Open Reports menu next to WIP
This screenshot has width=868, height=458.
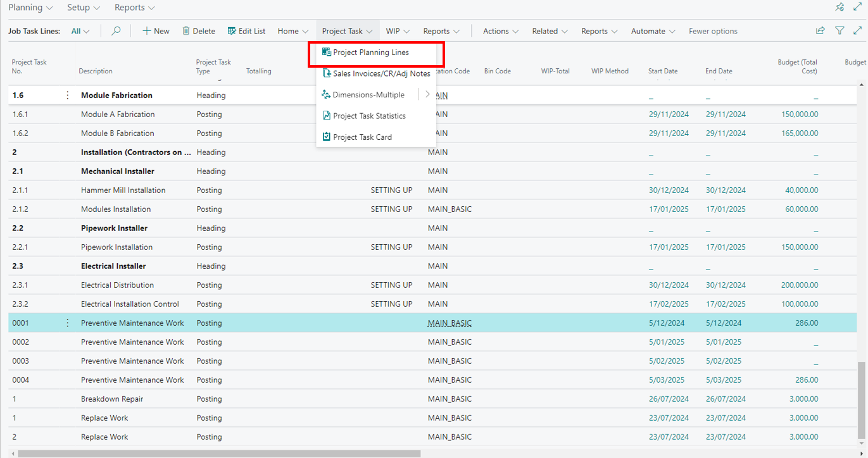[x=441, y=31]
